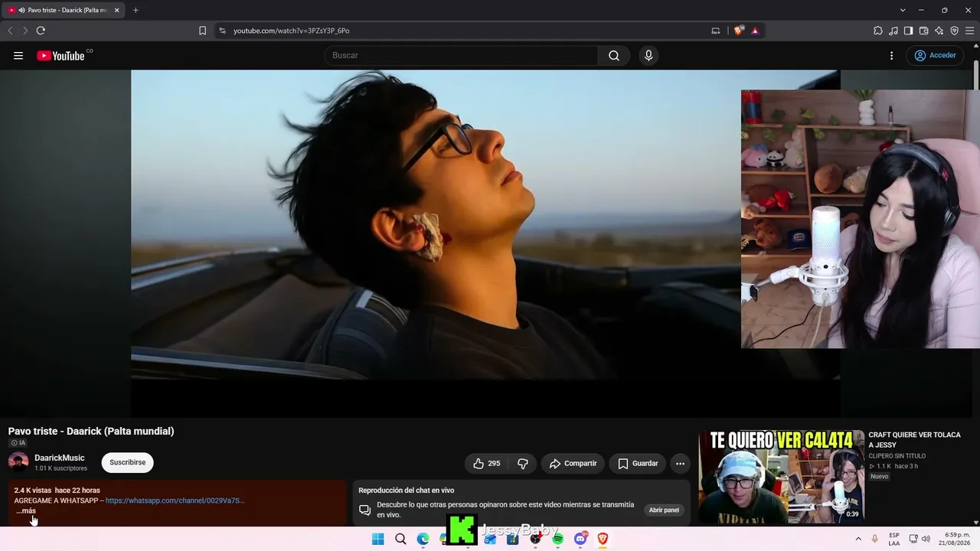
Task: Close the Pavo triste browser tab
Action: 116,10
